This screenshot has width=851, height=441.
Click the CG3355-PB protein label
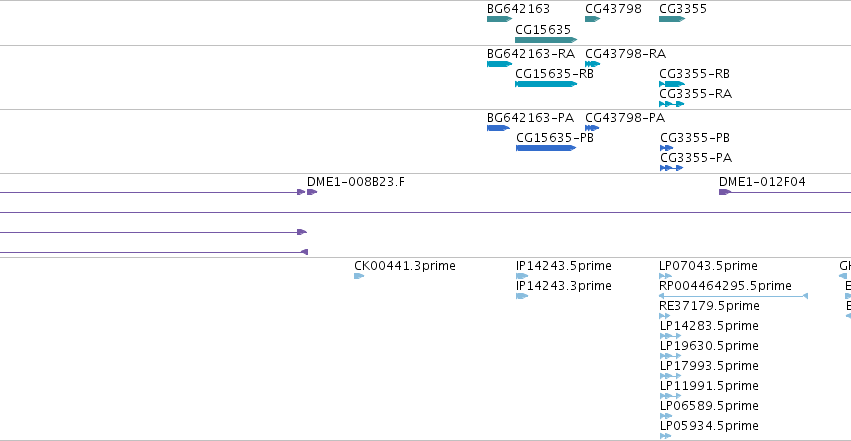tap(695, 138)
